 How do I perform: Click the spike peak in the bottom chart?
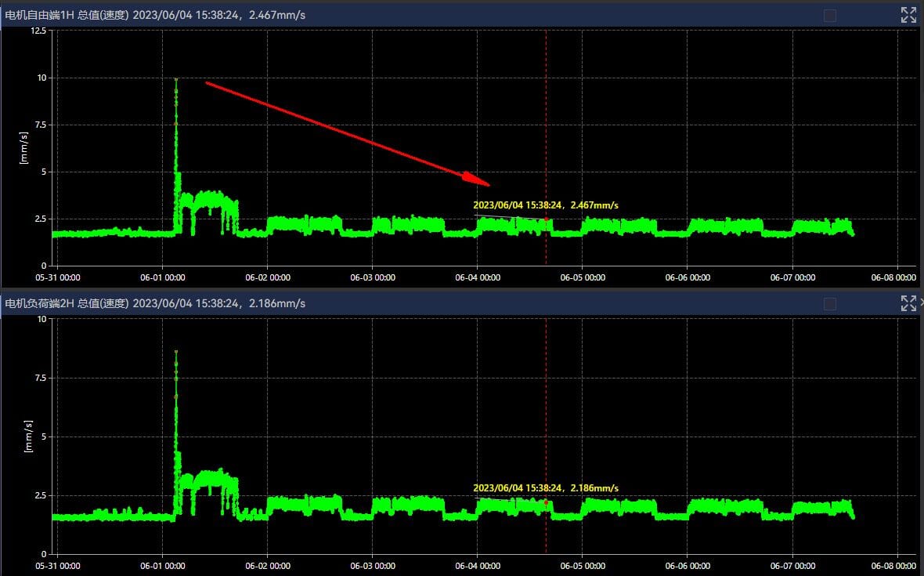point(176,352)
